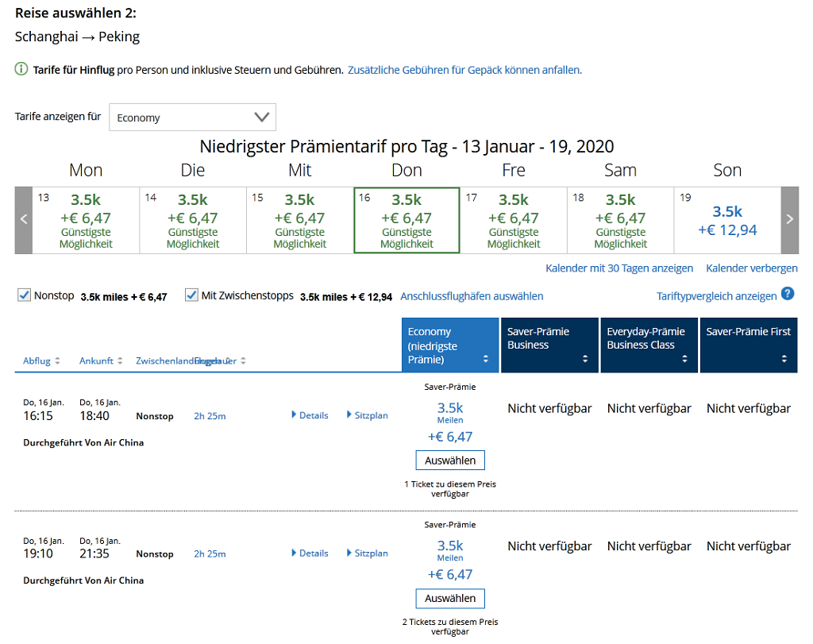
Task: Click the next week arrow in calendar
Action: point(789,220)
